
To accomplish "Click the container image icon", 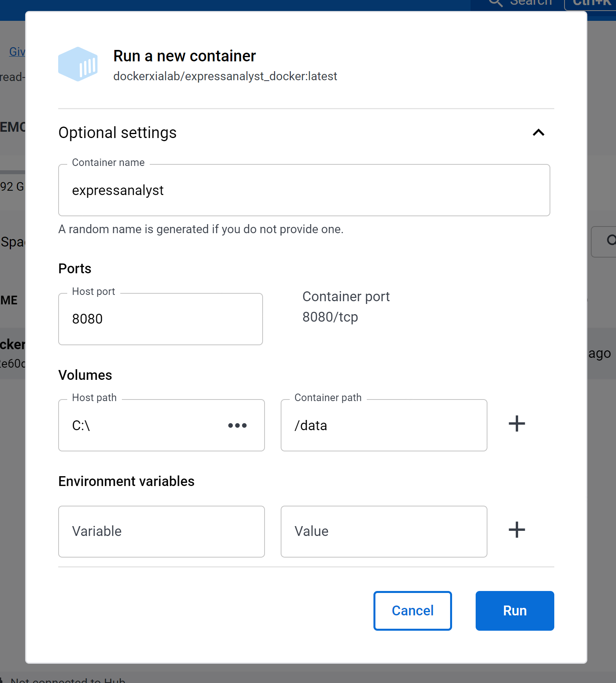I will point(78,64).
